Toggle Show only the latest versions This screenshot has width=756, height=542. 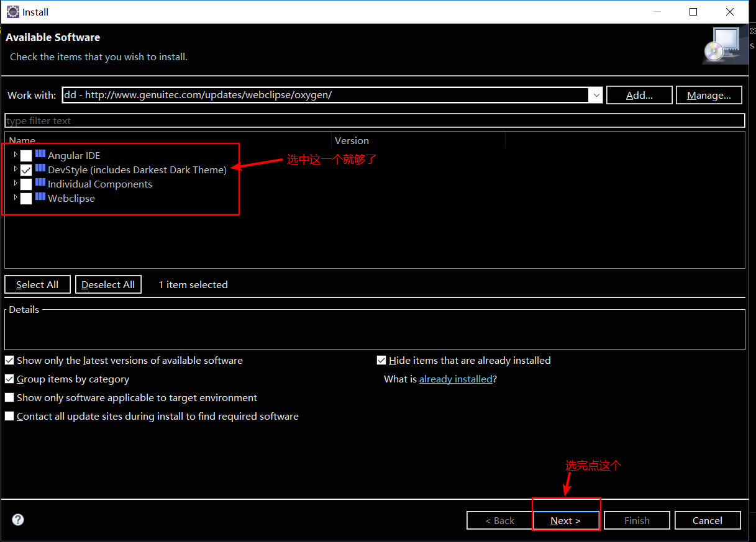coord(9,361)
